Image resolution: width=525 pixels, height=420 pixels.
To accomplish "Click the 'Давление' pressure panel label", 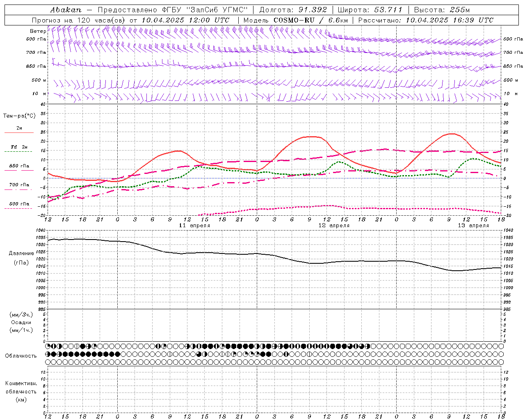I will (x=21, y=253).
